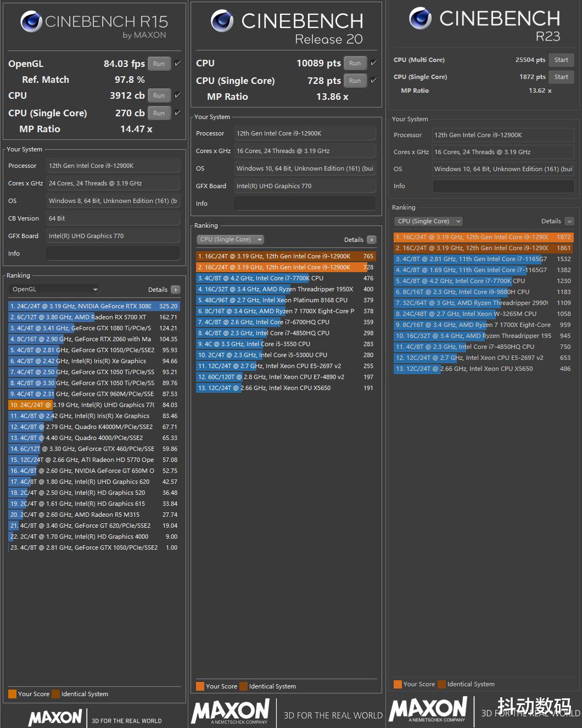The width and height of the screenshot is (582, 728).
Task: Select R23 row Xeon CPU E5-2697 v2
Action: point(484,358)
